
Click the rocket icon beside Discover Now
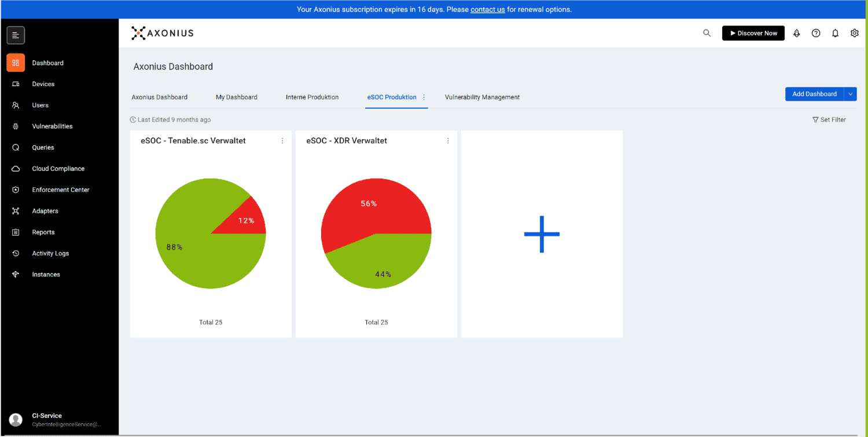pyautogui.click(x=797, y=33)
